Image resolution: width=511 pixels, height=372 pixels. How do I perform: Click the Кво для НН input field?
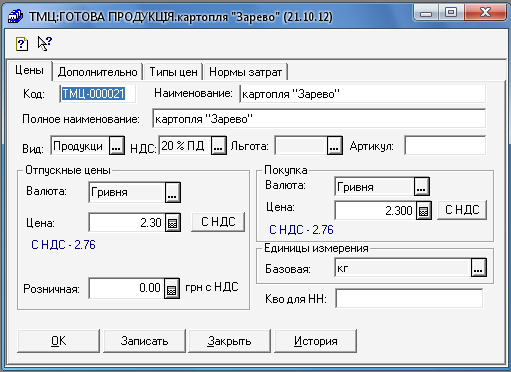[x=409, y=298]
